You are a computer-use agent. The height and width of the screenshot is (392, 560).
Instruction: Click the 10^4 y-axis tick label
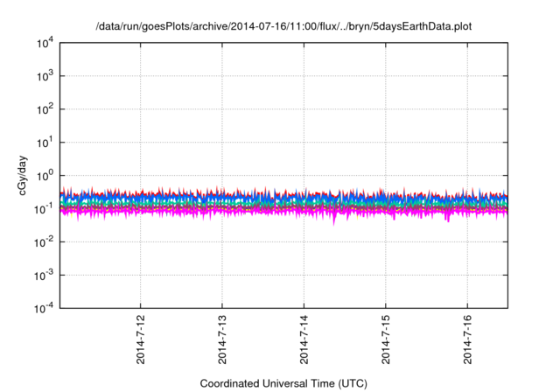point(45,44)
